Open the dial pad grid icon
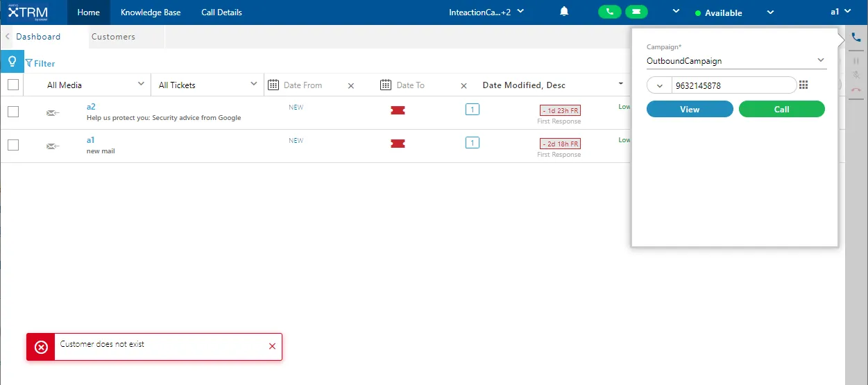The width and height of the screenshot is (868, 385). 803,85
